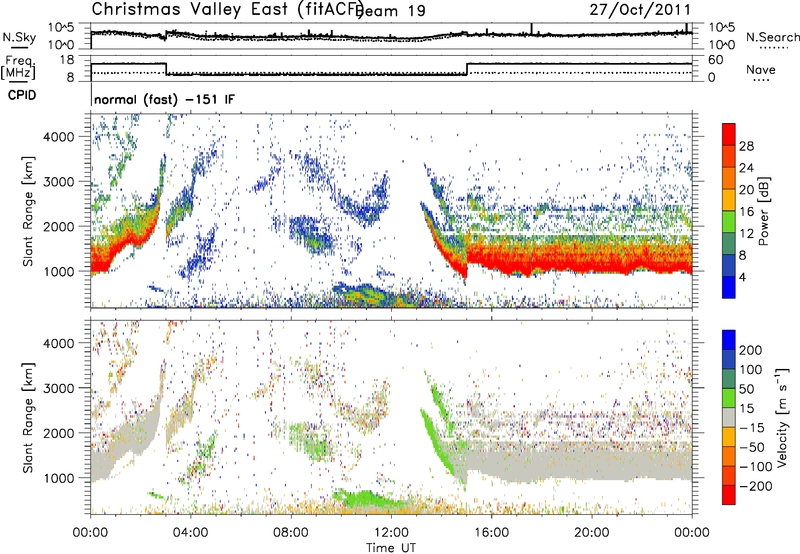Image resolution: width=800 pixels, height=554 pixels.
Task: Click the '12:00' time axis tick label
Action: click(391, 533)
